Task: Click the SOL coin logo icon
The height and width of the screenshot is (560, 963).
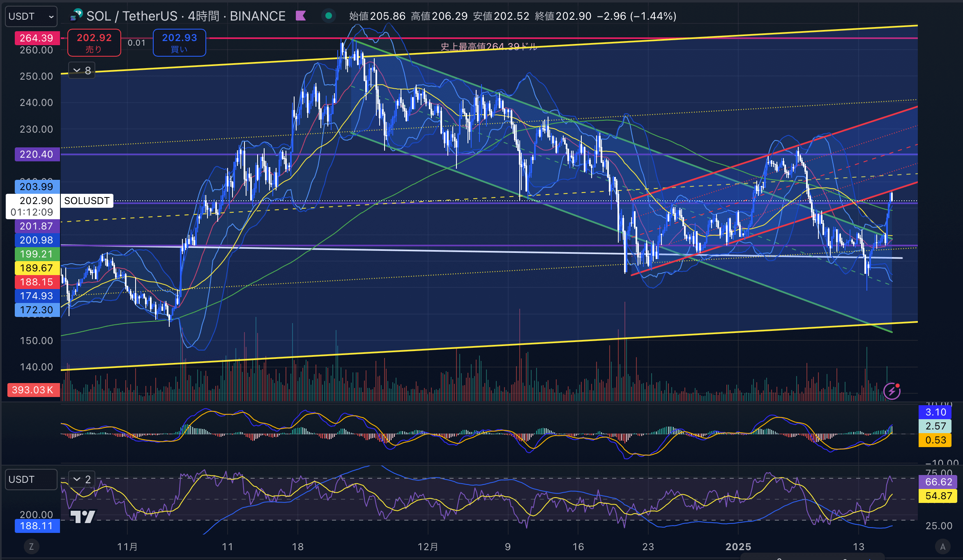Action: click(76, 16)
